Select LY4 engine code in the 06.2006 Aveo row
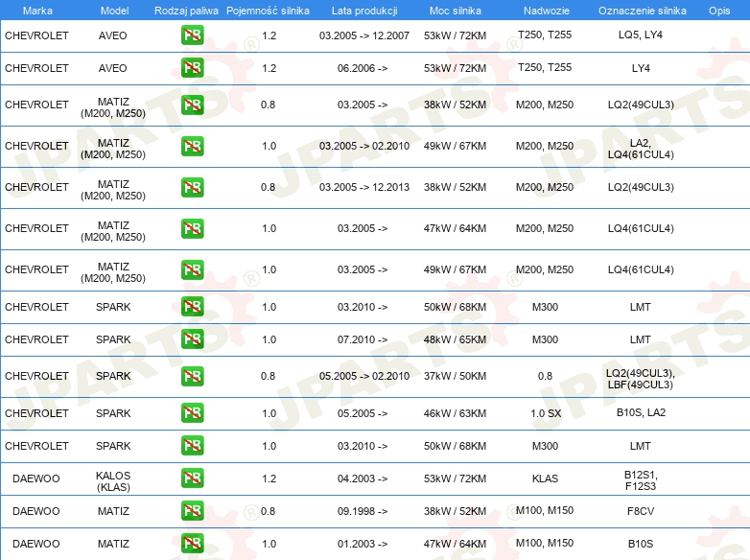750x560 pixels. [x=641, y=68]
